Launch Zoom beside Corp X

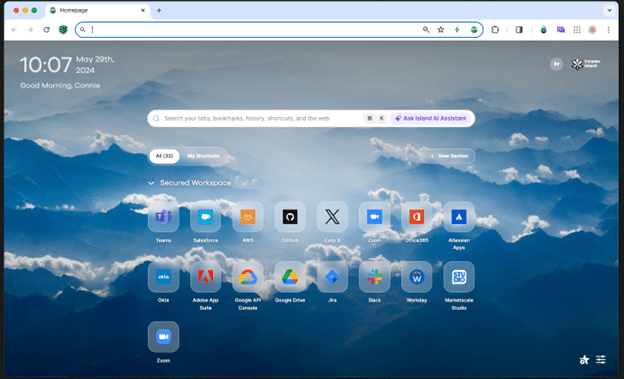(x=374, y=217)
